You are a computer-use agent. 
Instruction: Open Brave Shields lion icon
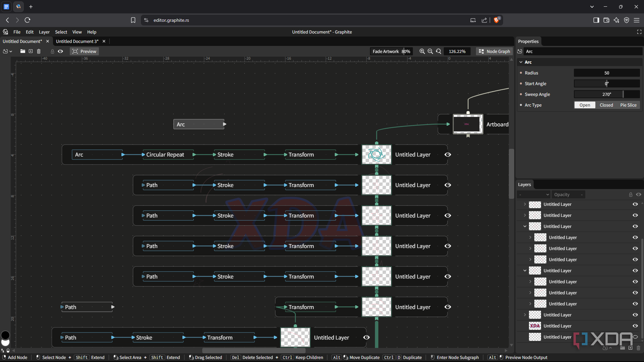[497, 20]
